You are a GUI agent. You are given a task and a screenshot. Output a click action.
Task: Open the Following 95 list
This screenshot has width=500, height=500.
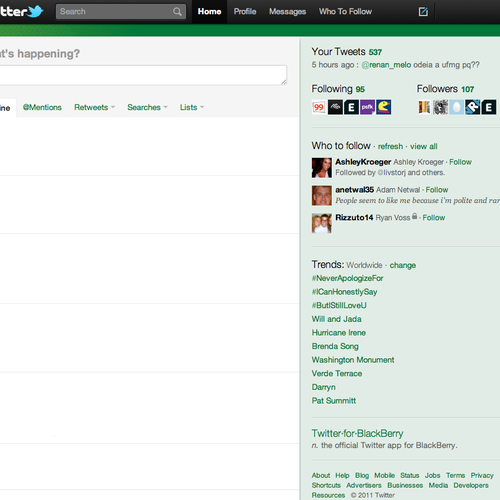[x=338, y=89]
